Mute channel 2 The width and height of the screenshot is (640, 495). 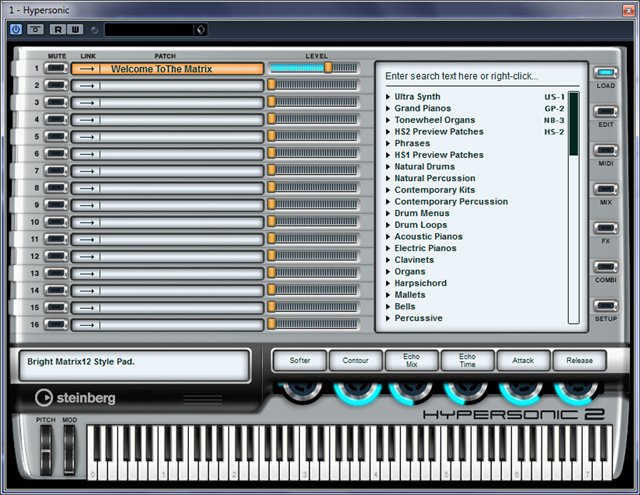(56, 85)
